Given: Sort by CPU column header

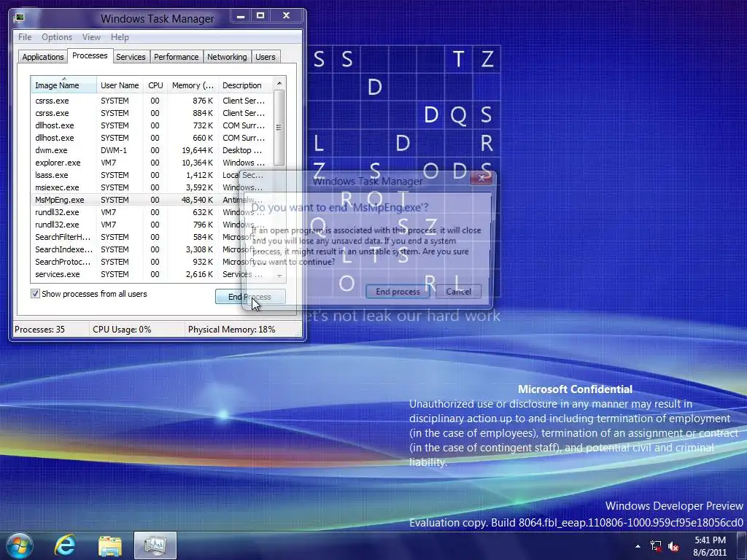Looking at the screenshot, I should 155,85.
